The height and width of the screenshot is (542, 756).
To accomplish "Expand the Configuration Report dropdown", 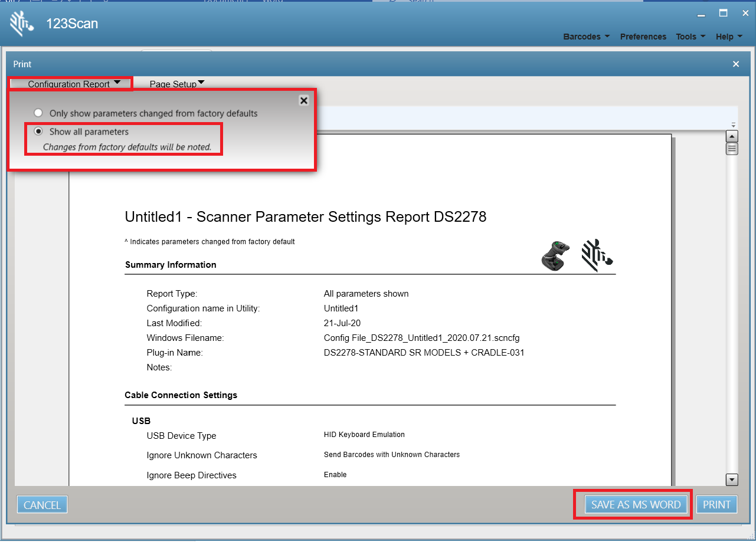I will pyautogui.click(x=73, y=84).
